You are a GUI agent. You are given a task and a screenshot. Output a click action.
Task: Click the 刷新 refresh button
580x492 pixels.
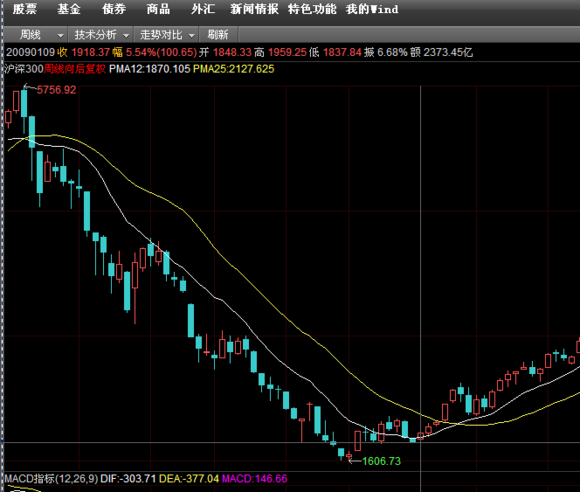click(x=218, y=35)
